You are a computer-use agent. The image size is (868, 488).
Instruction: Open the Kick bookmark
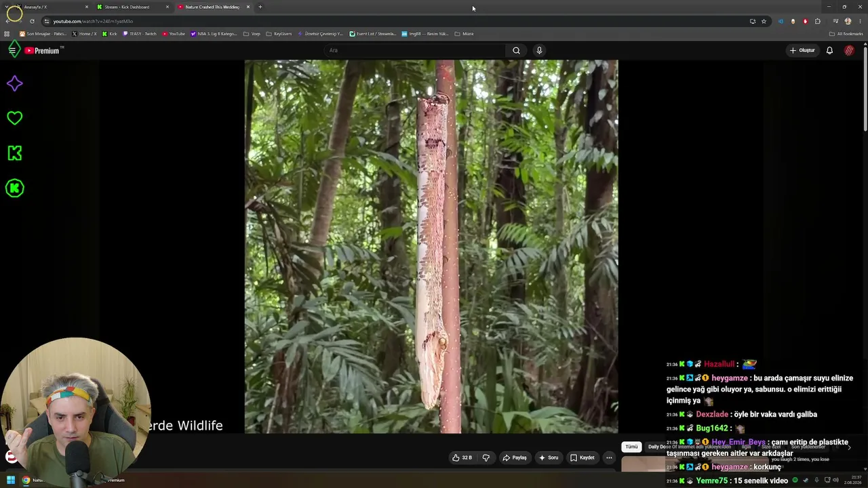coord(109,34)
